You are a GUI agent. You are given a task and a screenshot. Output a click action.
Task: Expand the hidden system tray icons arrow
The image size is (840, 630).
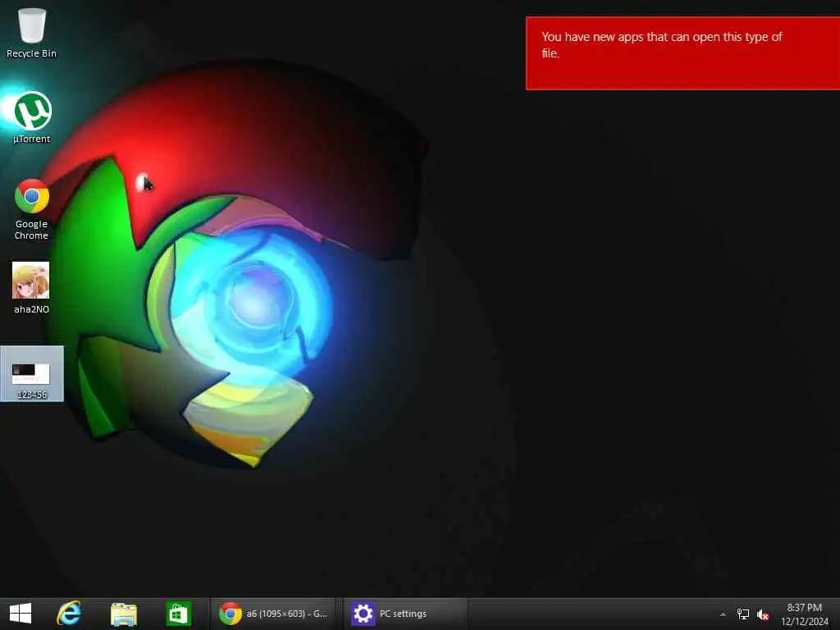click(723, 614)
